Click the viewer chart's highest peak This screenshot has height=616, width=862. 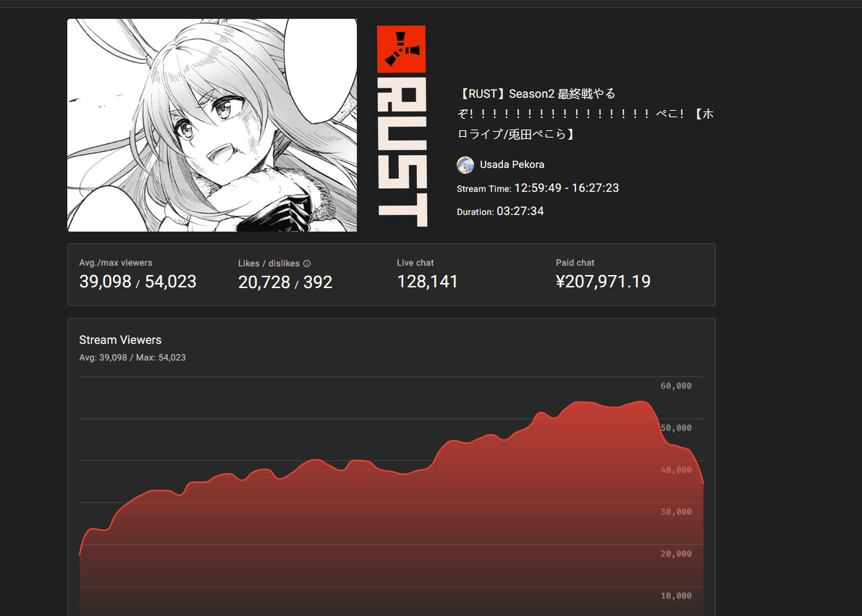641,402
